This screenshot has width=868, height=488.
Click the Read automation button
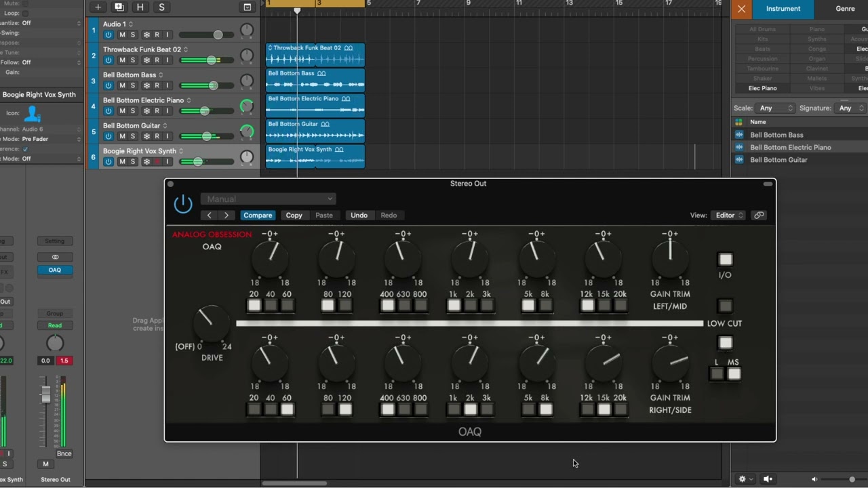55,325
